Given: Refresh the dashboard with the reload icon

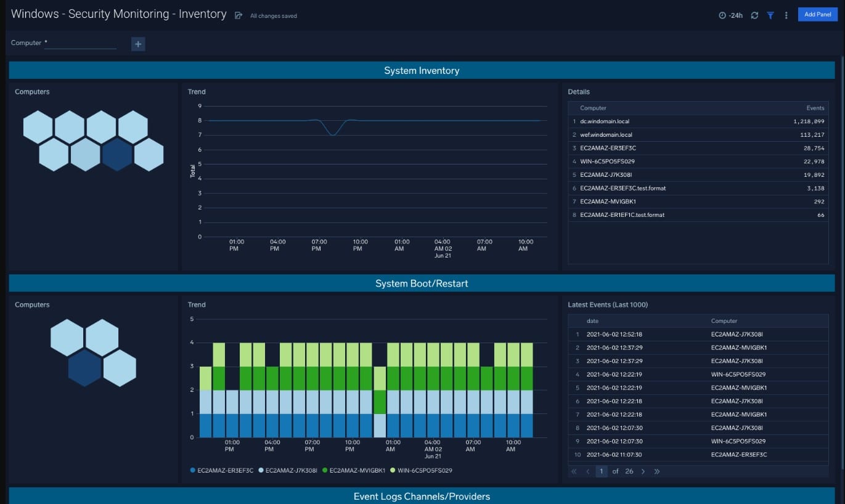Looking at the screenshot, I should pyautogui.click(x=754, y=15).
